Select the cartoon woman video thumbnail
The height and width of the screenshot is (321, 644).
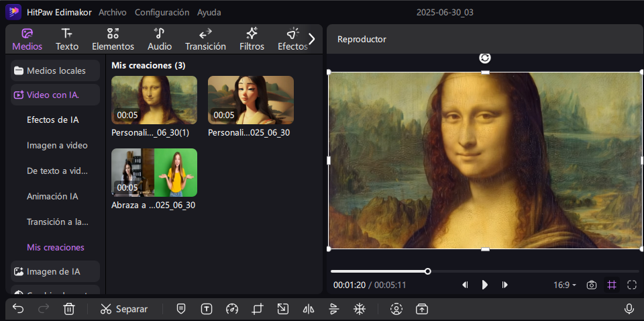tap(250, 100)
